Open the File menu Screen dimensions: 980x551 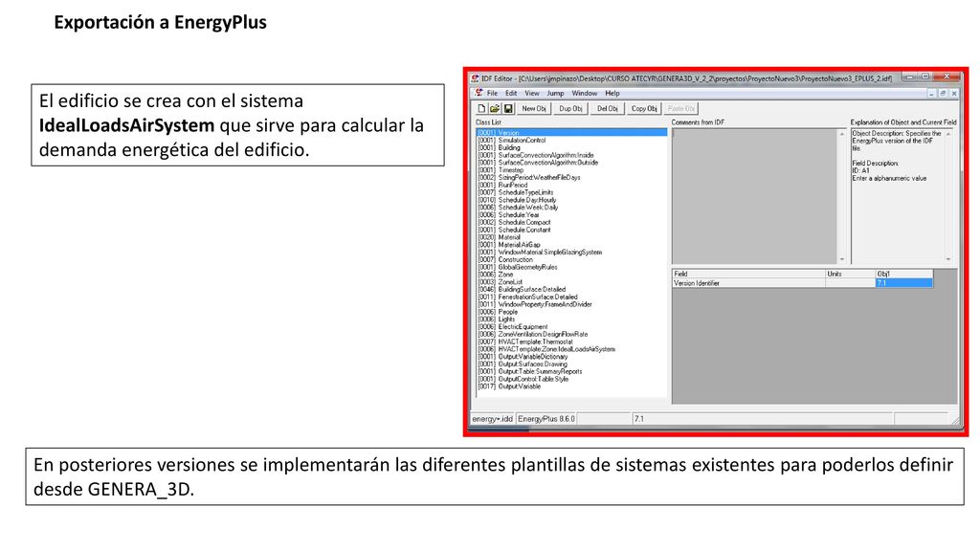pyautogui.click(x=493, y=93)
